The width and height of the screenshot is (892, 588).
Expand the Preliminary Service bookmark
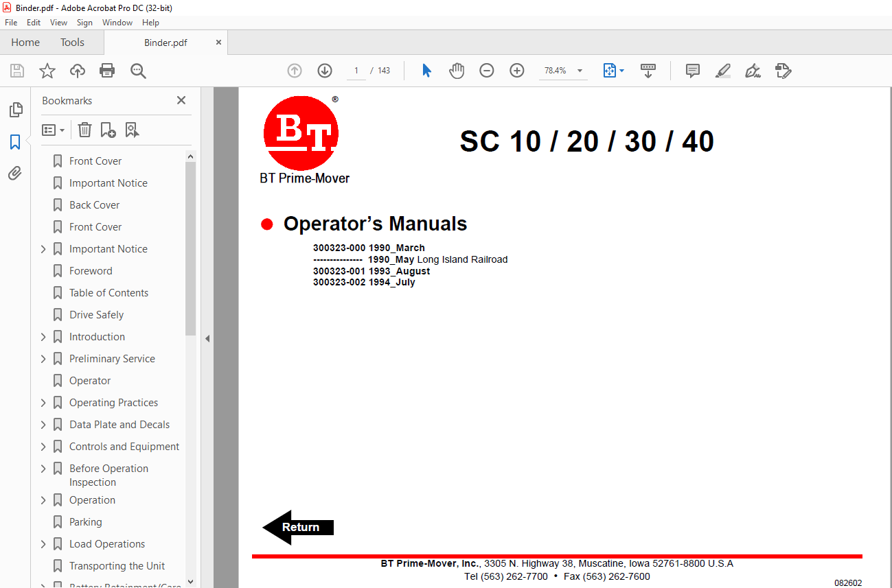(44, 359)
